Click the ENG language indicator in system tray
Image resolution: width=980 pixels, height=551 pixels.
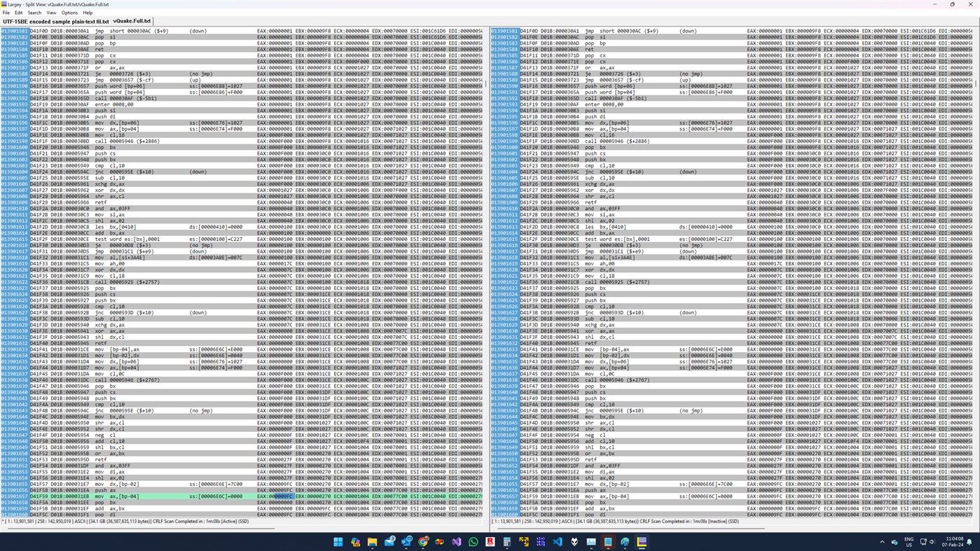point(909,541)
